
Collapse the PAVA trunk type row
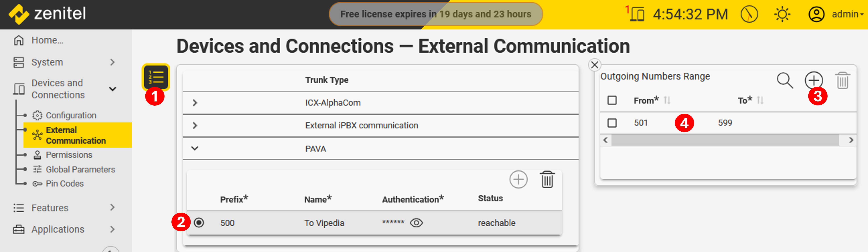(x=195, y=148)
